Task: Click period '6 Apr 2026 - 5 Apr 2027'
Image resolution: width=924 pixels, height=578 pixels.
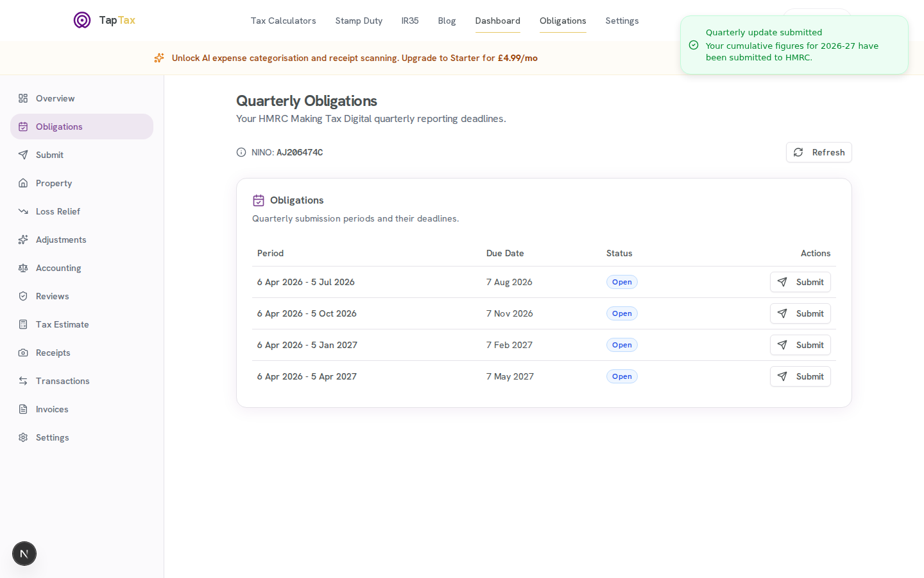Action: point(307,376)
